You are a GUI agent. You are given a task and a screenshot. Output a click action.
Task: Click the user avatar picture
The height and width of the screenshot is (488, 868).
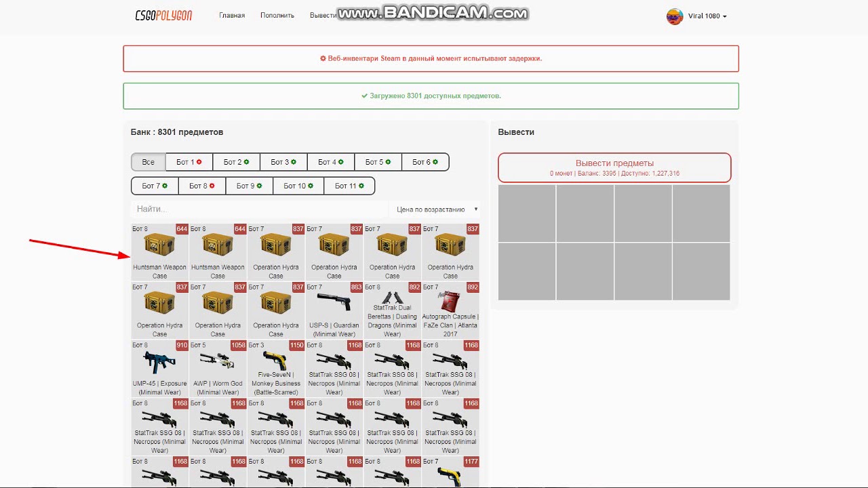coord(675,16)
